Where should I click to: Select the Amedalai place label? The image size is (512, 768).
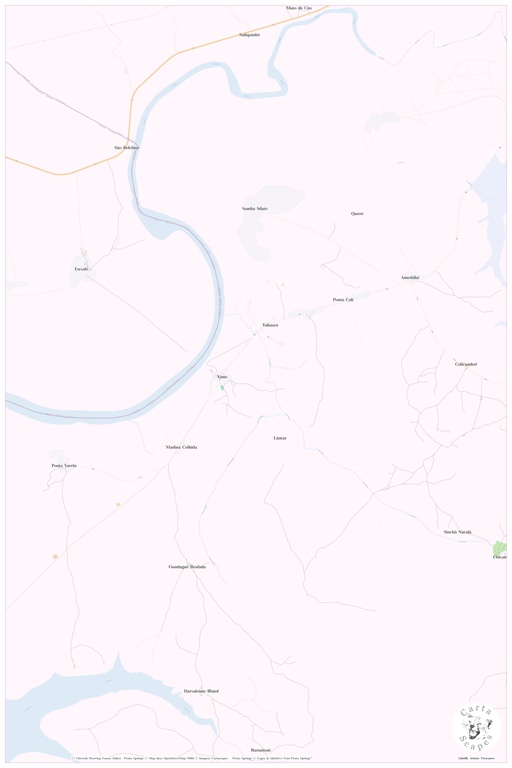point(410,277)
